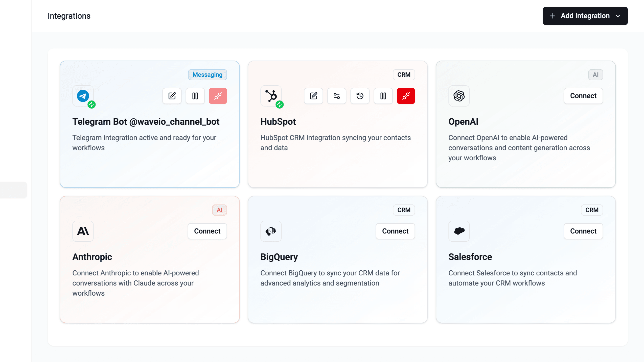Open the edit settings for HubSpot

click(313, 96)
